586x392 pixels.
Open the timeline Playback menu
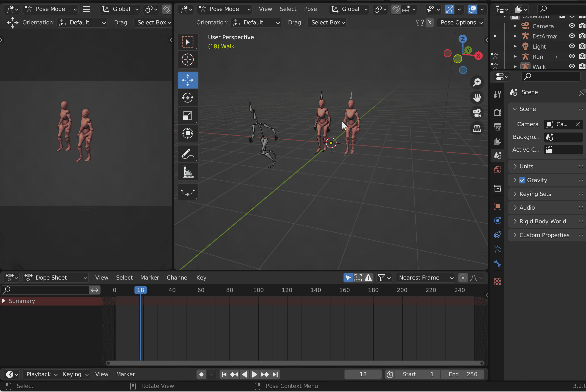click(41, 374)
